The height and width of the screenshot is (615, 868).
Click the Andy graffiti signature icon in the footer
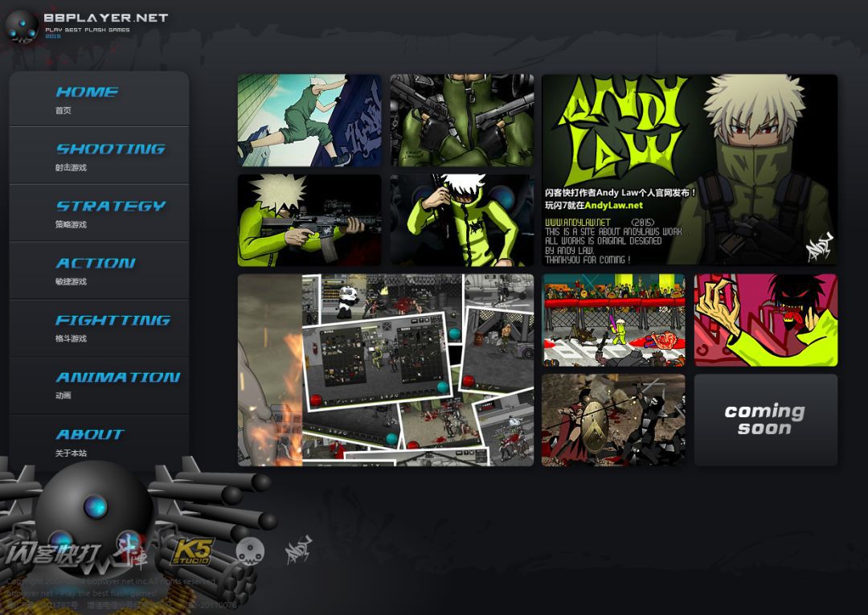pos(298,549)
